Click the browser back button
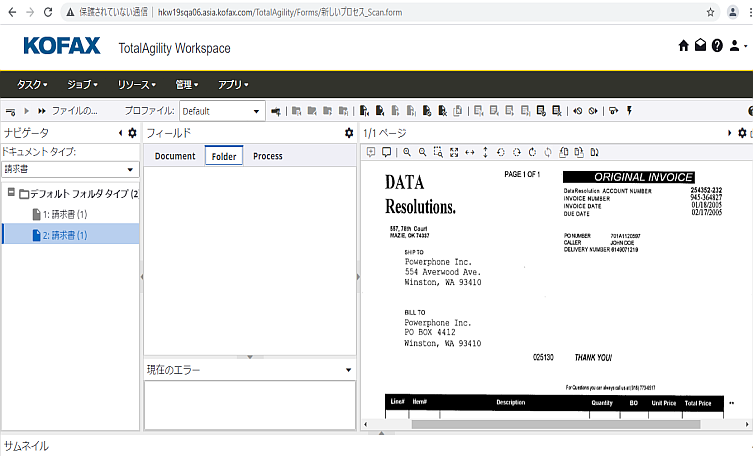The height and width of the screenshot is (456, 753). click(x=12, y=12)
